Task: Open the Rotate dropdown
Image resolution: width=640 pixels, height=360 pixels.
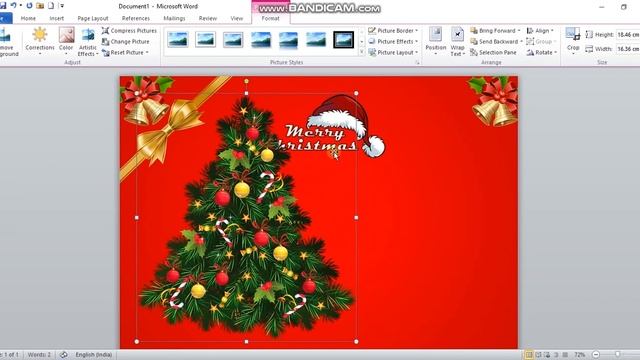Action: tap(542, 53)
